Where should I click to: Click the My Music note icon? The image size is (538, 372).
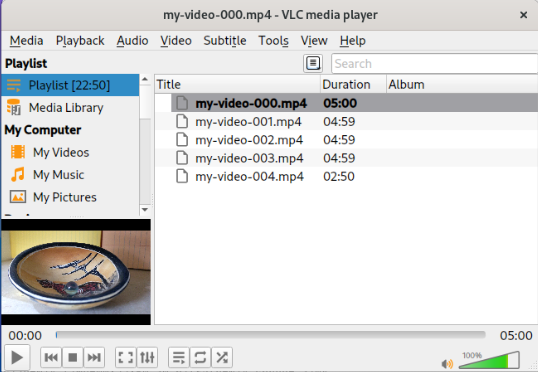point(18,174)
